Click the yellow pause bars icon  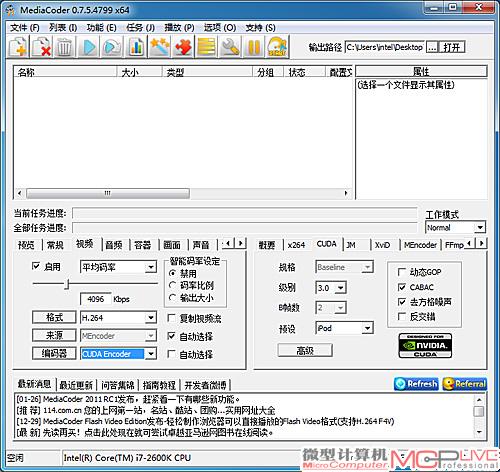click(x=253, y=47)
